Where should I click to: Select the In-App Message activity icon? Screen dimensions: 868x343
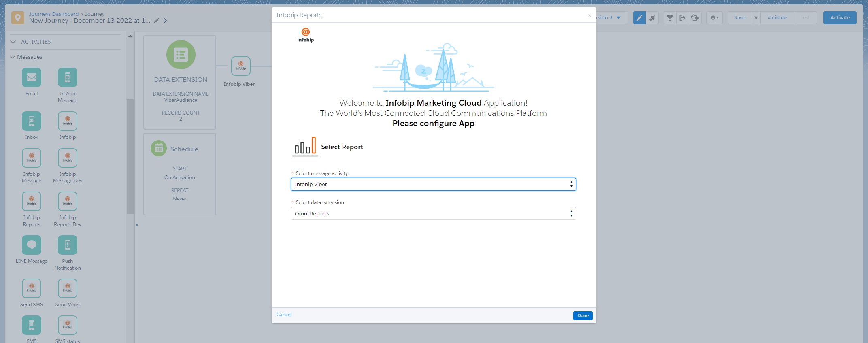click(x=68, y=77)
